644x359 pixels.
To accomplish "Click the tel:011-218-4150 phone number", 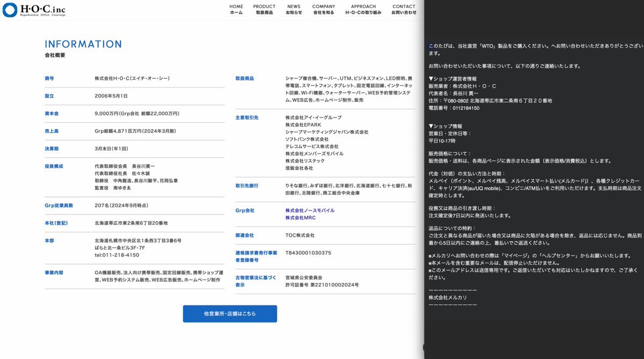I will click(x=117, y=255).
